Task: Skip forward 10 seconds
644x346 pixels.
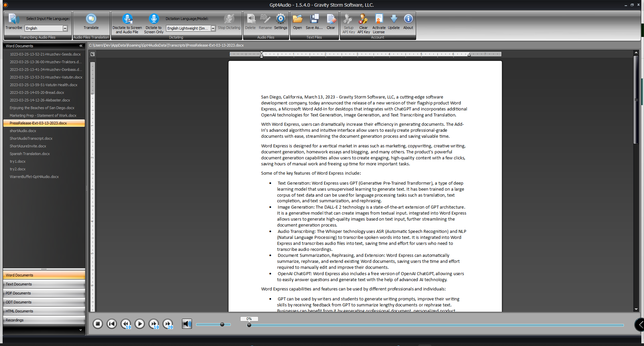Action: [154, 324]
